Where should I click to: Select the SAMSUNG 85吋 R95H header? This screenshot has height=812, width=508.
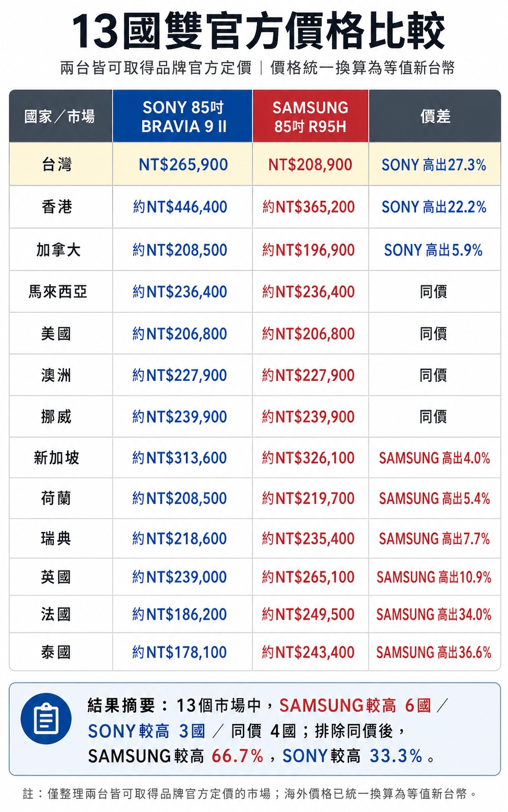pyautogui.click(x=310, y=116)
